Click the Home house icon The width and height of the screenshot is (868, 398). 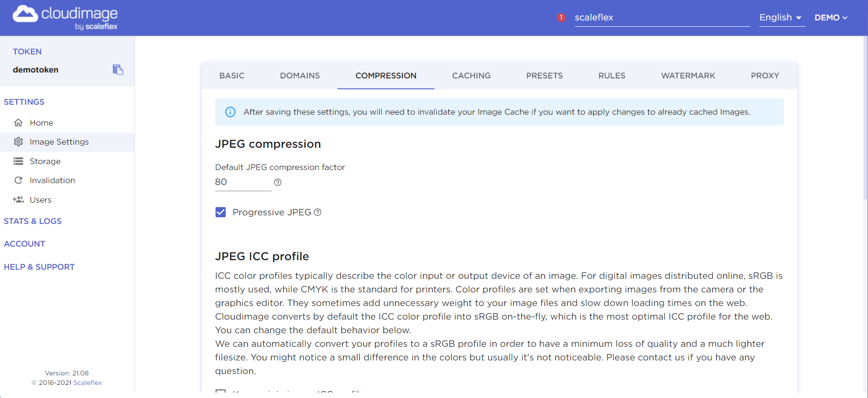19,123
